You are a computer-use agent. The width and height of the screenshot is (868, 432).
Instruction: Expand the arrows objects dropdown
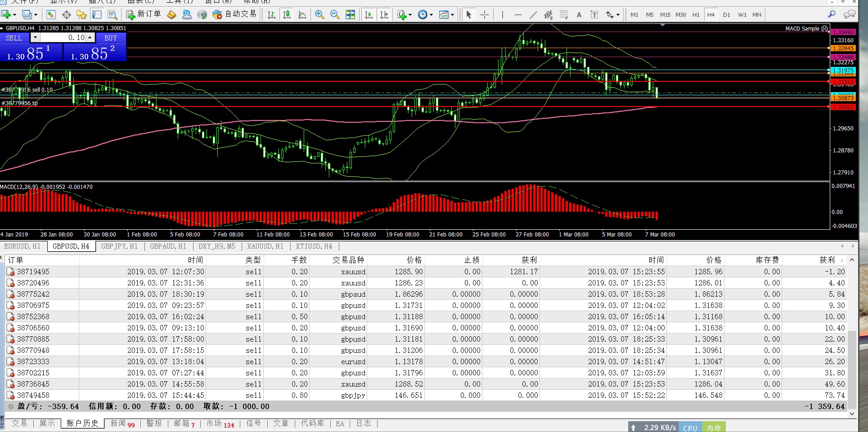(618, 15)
